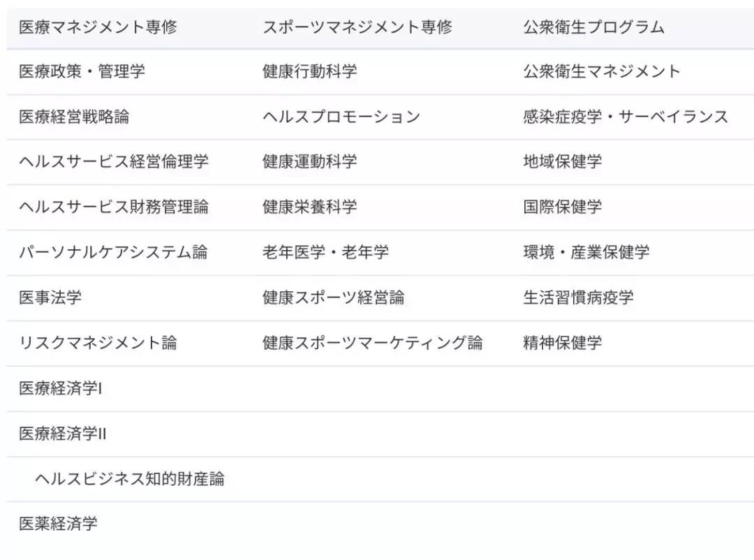Click ヘルスサービス経営倫理学 row
The image size is (754, 560).
tap(114, 162)
